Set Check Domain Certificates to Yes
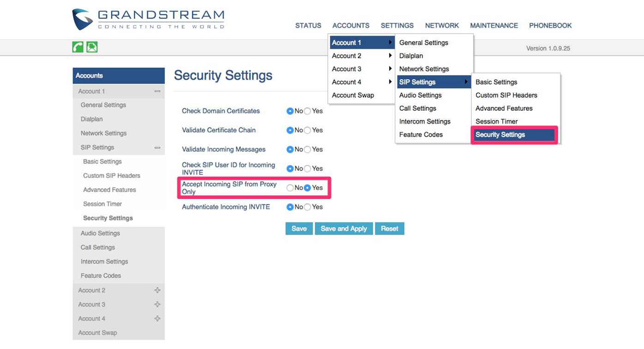The width and height of the screenshot is (644, 349). (307, 111)
